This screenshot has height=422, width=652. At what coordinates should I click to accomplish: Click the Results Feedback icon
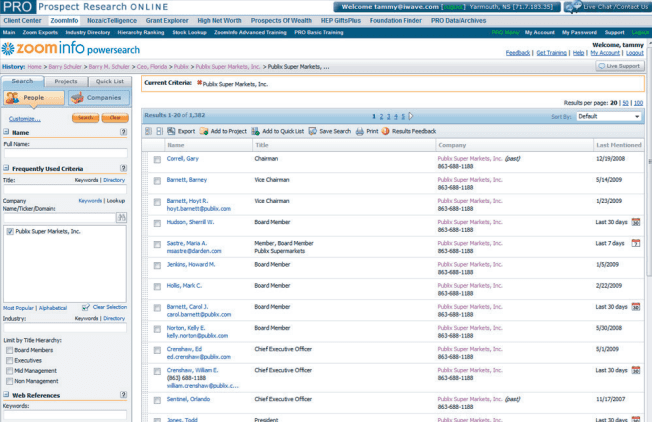385,131
